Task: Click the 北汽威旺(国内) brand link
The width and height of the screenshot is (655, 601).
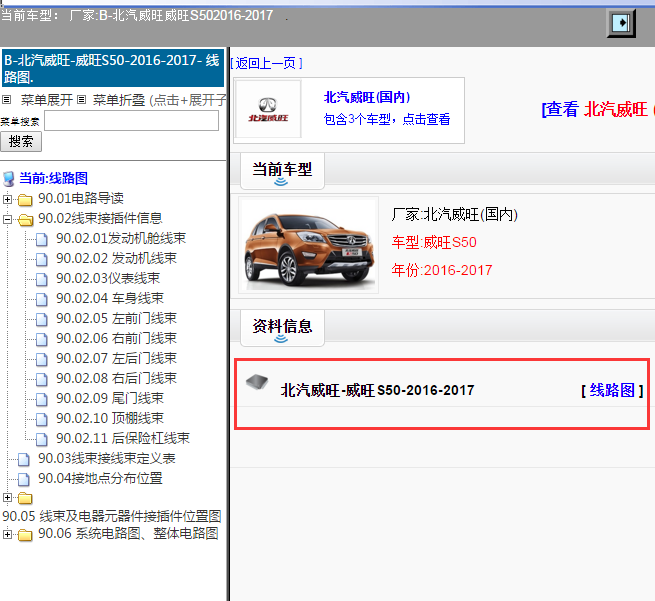Action: [x=367, y=97]
